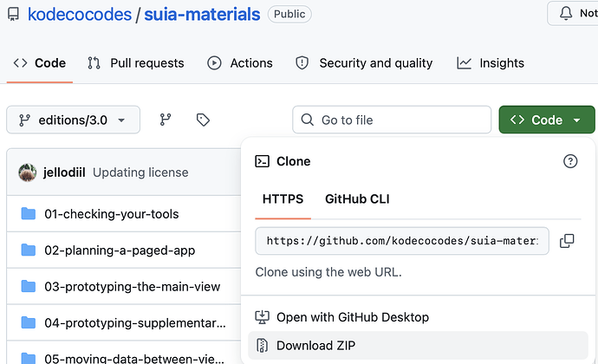Copy the clone URL to clipboard
The image size is (598, 364).
click(x=567, y=241)
